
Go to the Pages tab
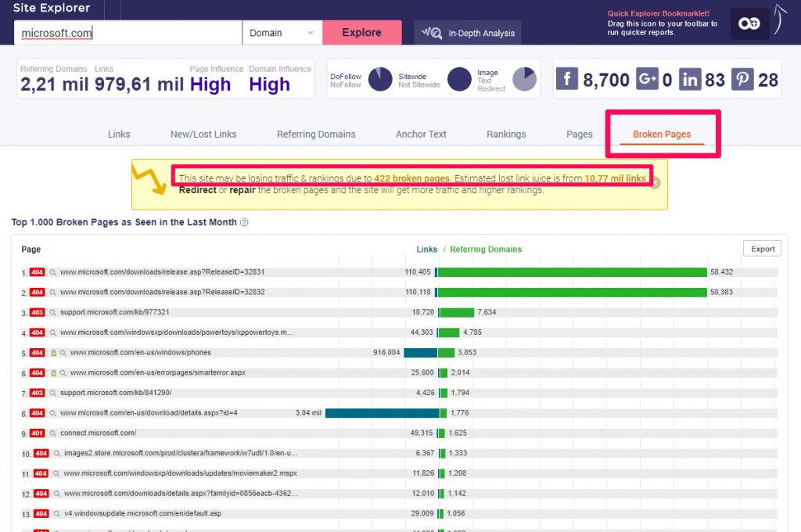click(x=580, y=134)
